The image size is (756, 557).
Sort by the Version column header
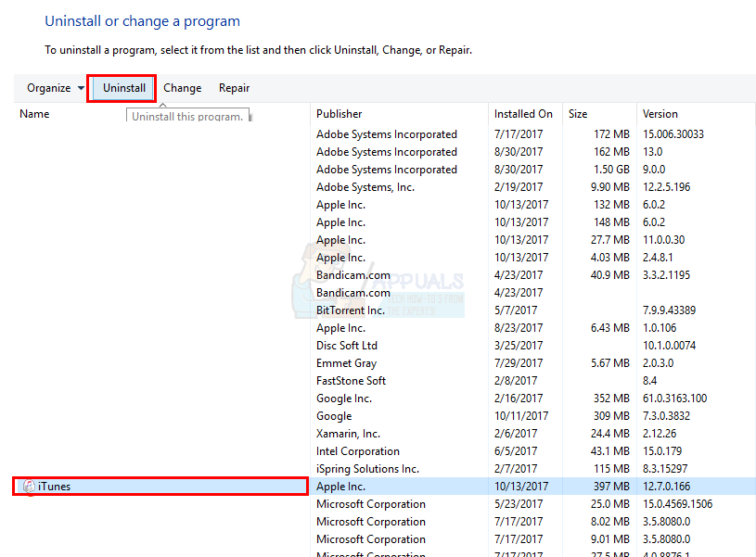[x=660, y=114]
